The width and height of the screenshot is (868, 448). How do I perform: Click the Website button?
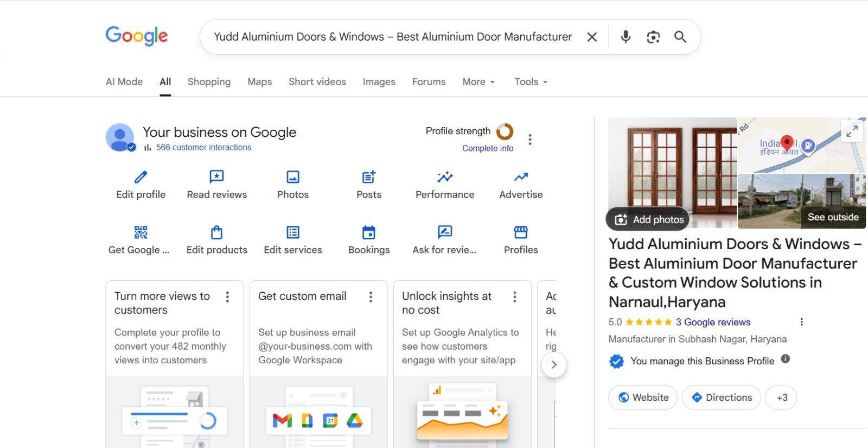pyautogui.click(x=643, y=397)
